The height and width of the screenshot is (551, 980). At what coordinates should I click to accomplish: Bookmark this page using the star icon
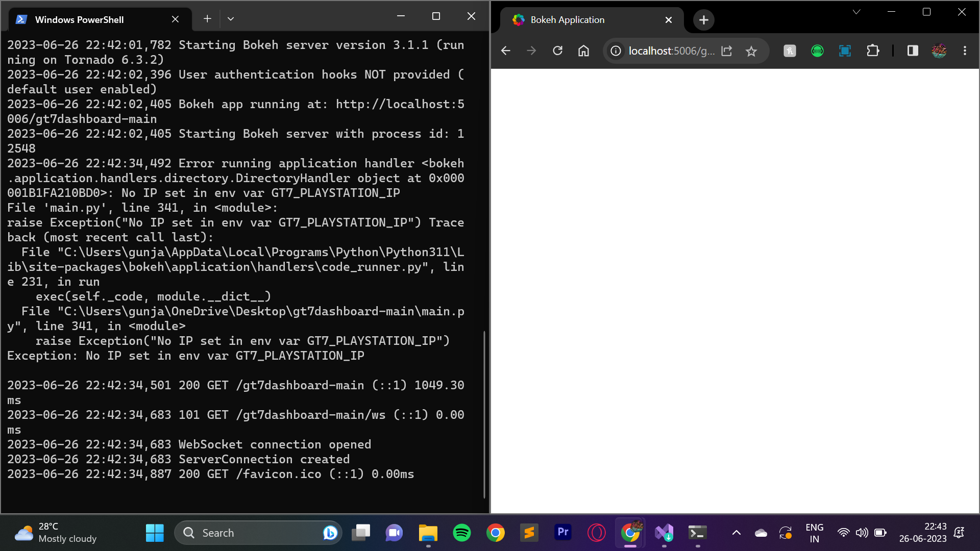751,51
